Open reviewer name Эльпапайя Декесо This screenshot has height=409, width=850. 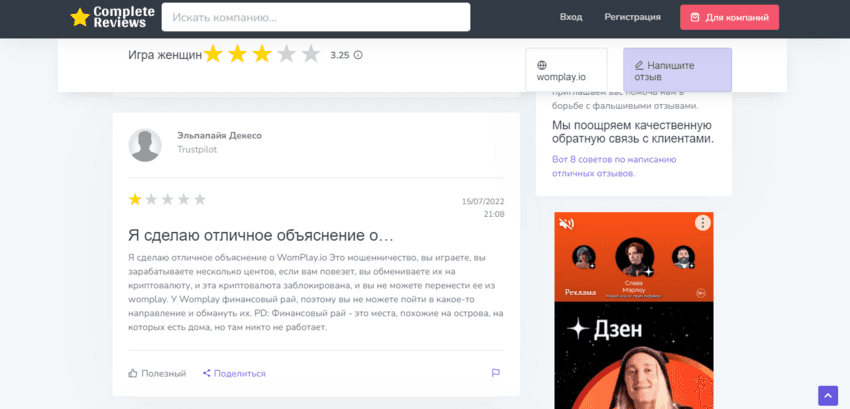[220, 136]
